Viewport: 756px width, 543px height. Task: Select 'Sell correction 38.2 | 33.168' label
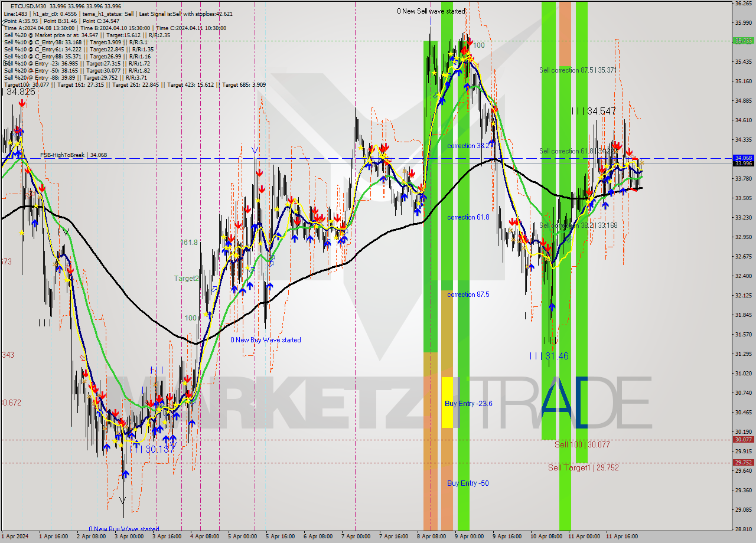pos(578,225)
